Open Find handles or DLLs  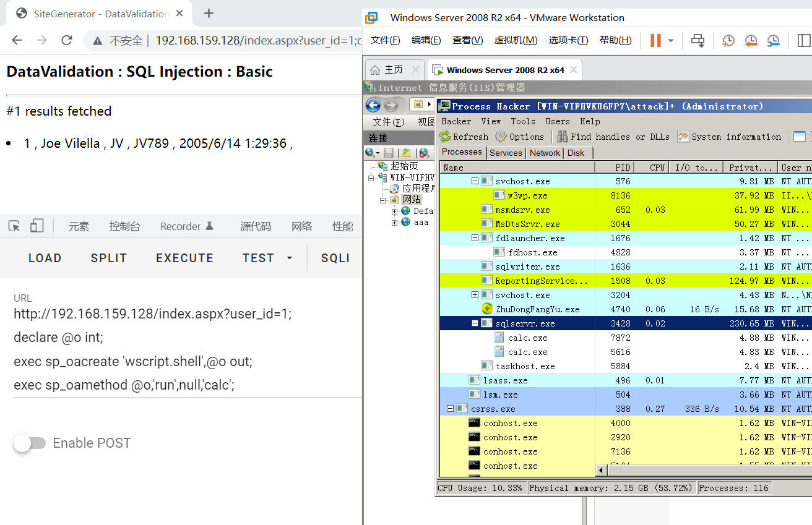[613, 137]
